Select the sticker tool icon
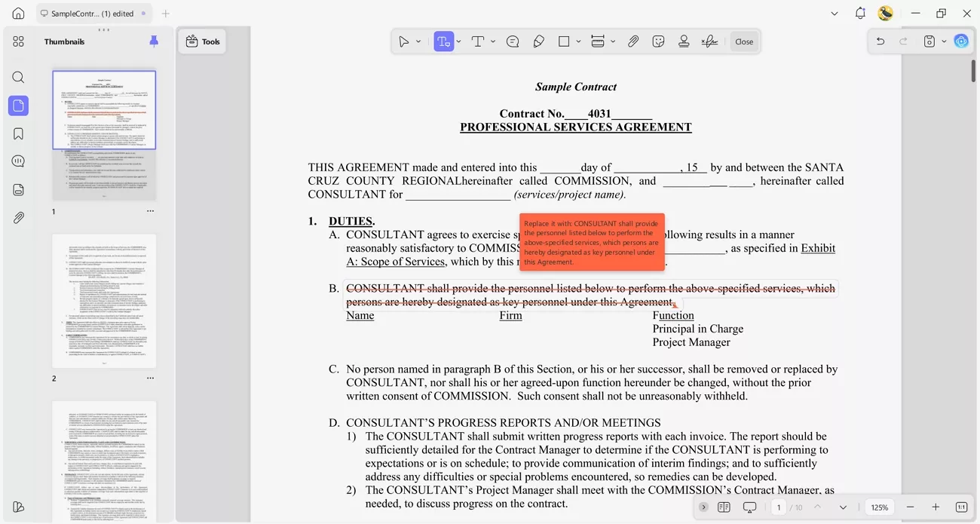Image resolution: width=980 pixels, height=524 pixels. coord(658,41)
